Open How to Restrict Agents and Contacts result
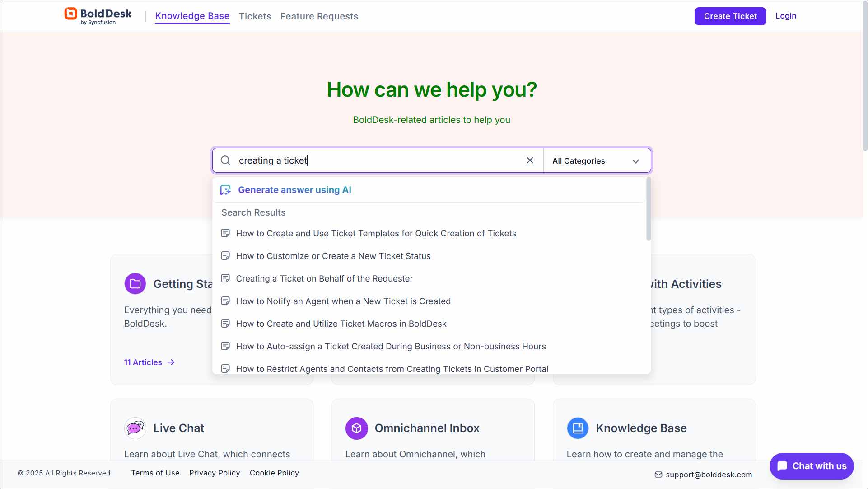868x489 pixels. click(x=392, y=369)
